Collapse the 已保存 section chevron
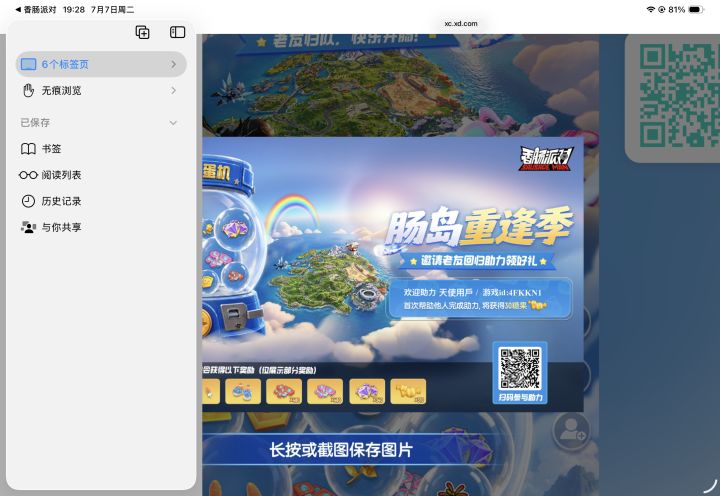 coord(173,123)
